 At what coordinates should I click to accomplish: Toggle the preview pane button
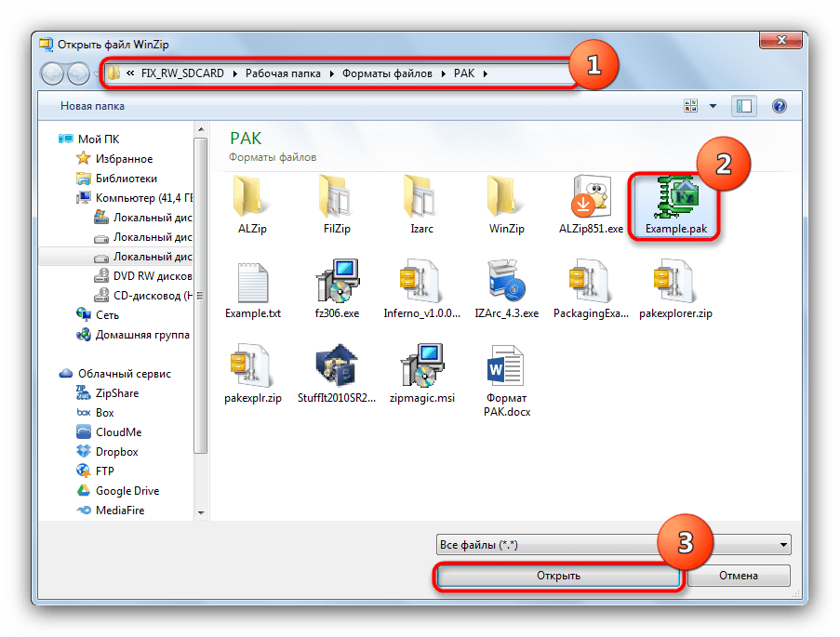[744, 106]
